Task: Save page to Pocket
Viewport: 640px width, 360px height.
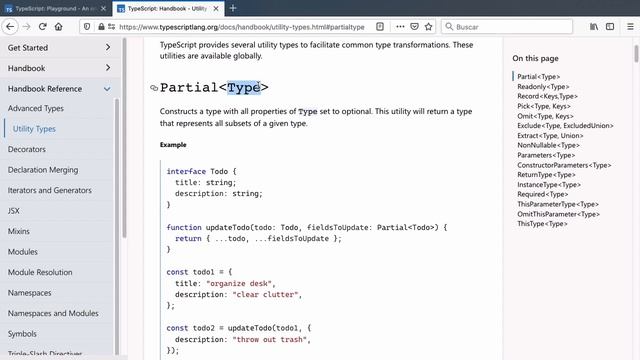Action: coord(414,27)
